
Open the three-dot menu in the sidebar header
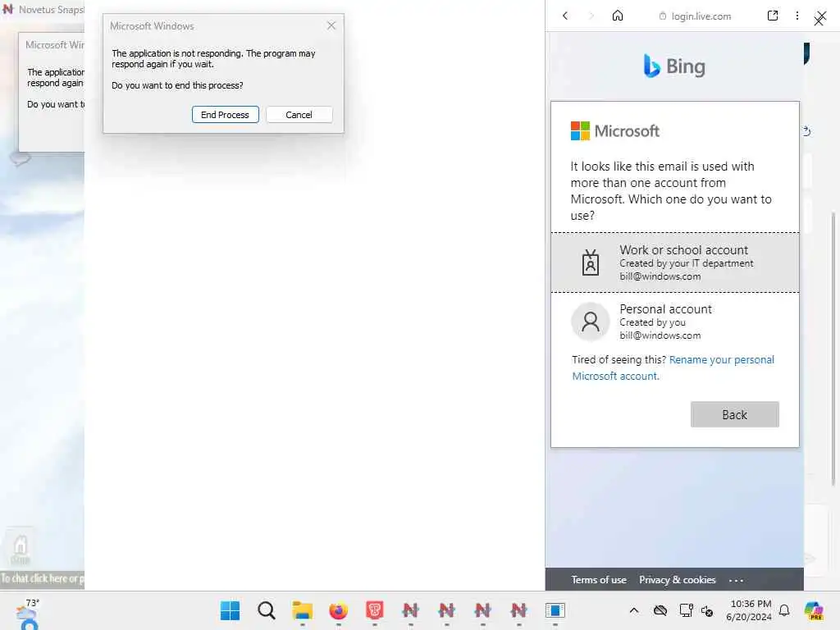797,16
